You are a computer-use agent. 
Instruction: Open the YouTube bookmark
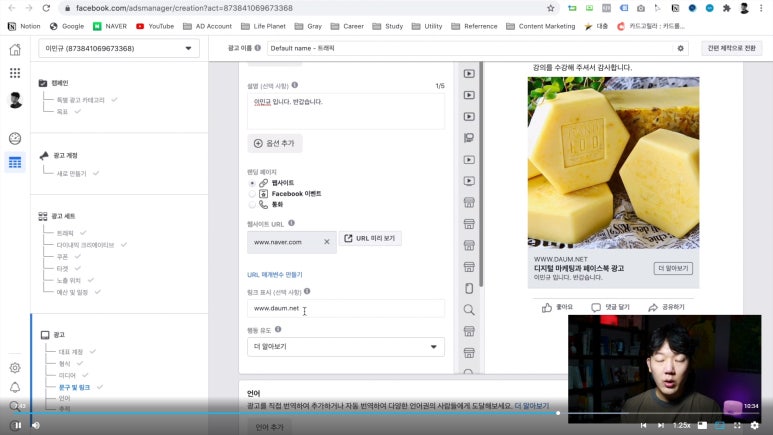[x=155, y=26]
